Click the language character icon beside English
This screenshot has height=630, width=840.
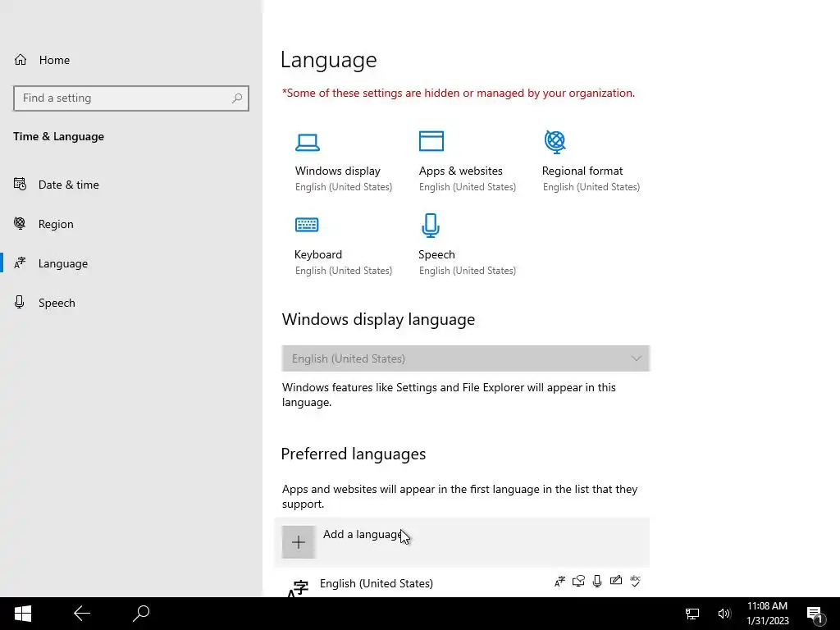[x=298, y=588]
